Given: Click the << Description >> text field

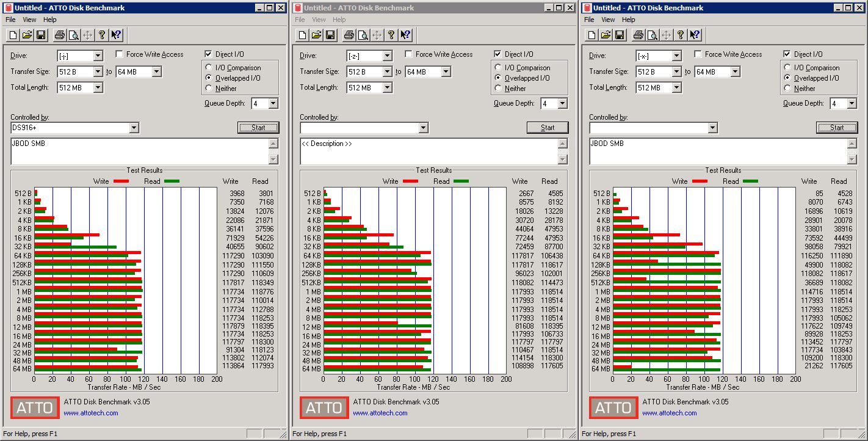Looking at the screenshot, I should point(429,151).
